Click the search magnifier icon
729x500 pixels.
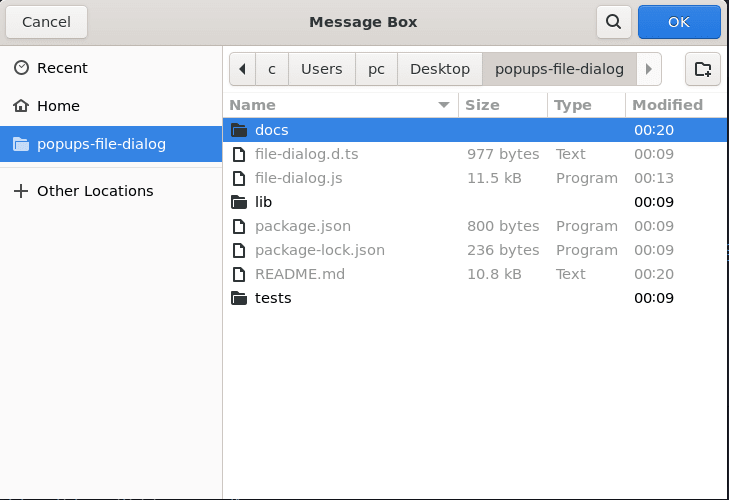click(x=613, y=21)
